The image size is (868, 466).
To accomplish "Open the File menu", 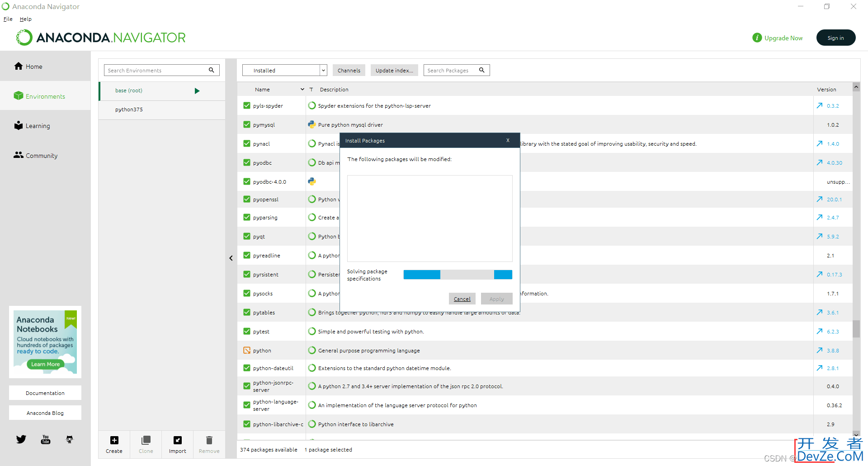I will coord(8,19).
